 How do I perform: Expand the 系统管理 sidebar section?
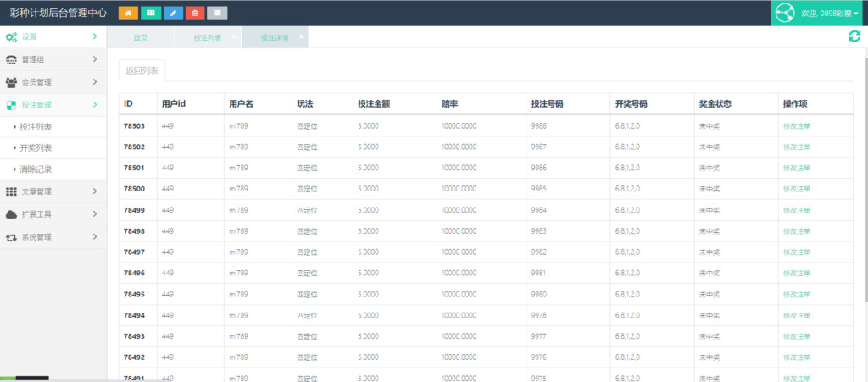pos(53,237)
